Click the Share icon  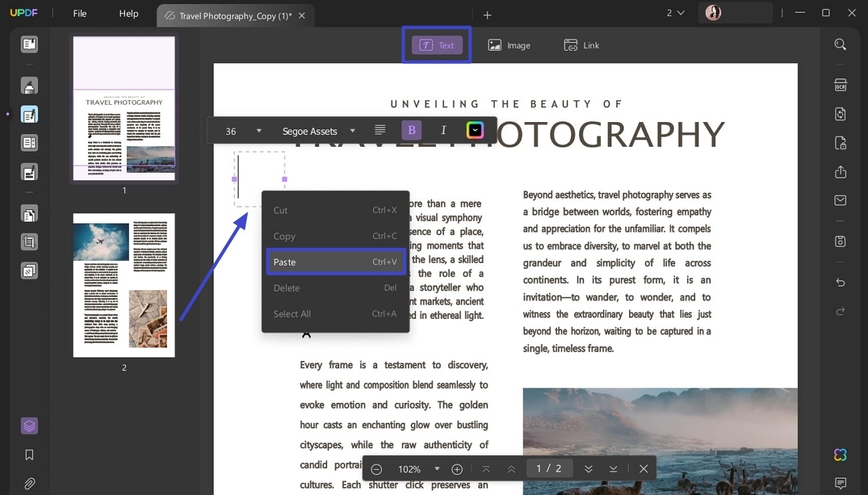(x=839, y=171)
